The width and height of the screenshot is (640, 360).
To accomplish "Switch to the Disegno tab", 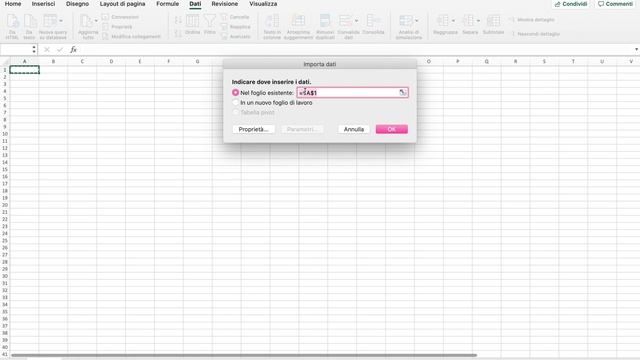I will tap(77, 4).
